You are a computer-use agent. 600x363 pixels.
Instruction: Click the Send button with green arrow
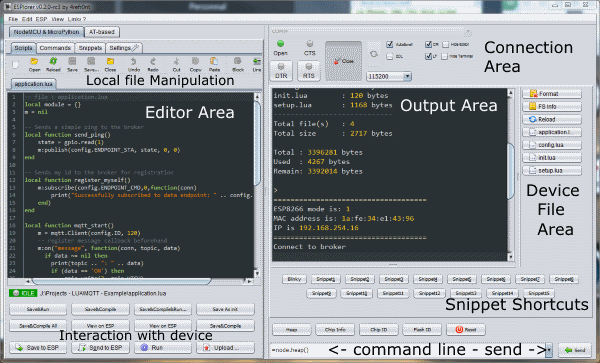[575, 350]
